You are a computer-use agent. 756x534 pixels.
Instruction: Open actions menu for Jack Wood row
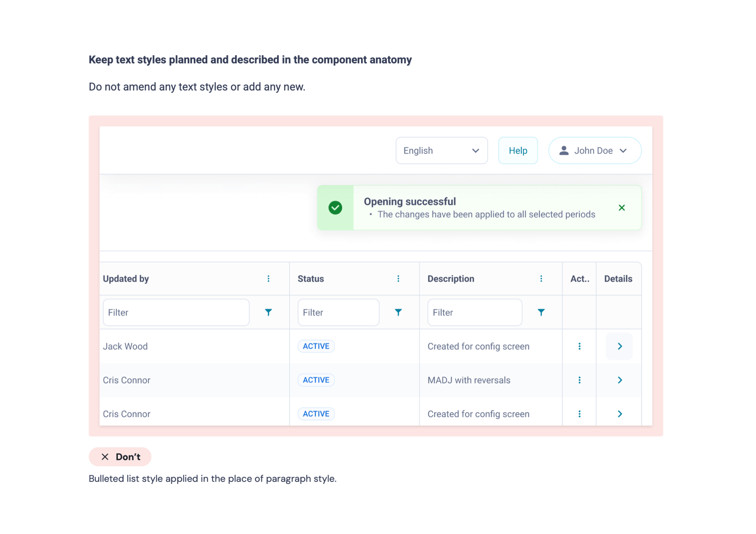pyautogui.click(x=579, y=346)
